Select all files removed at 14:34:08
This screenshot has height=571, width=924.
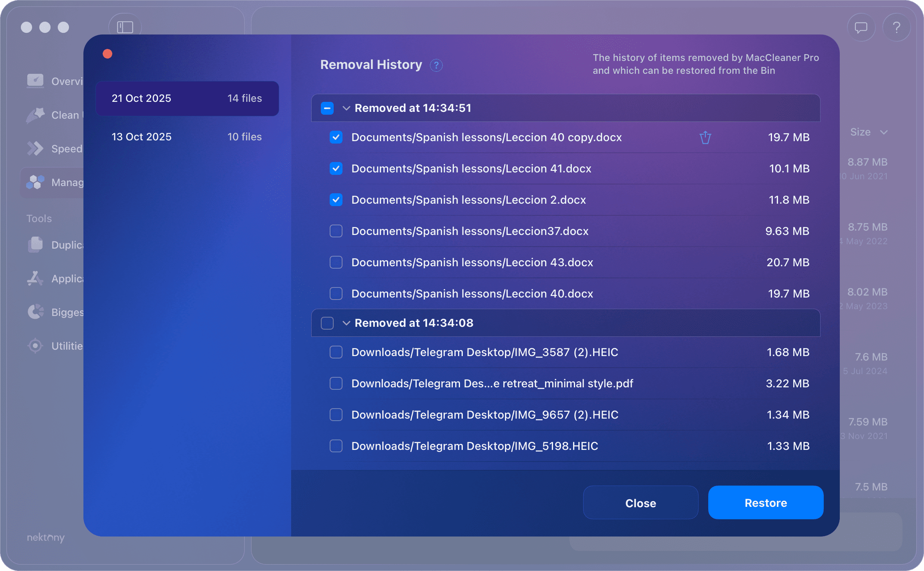coord(327,323)
